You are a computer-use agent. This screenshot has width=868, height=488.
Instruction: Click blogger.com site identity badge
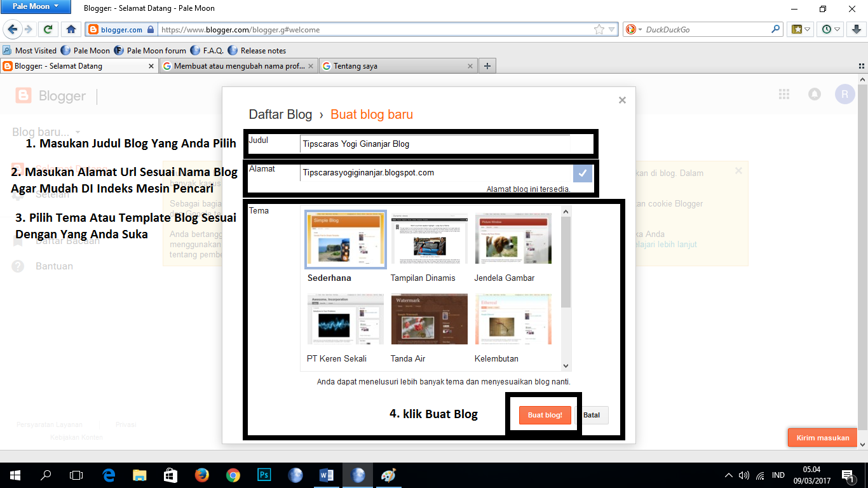click(121, 29)
